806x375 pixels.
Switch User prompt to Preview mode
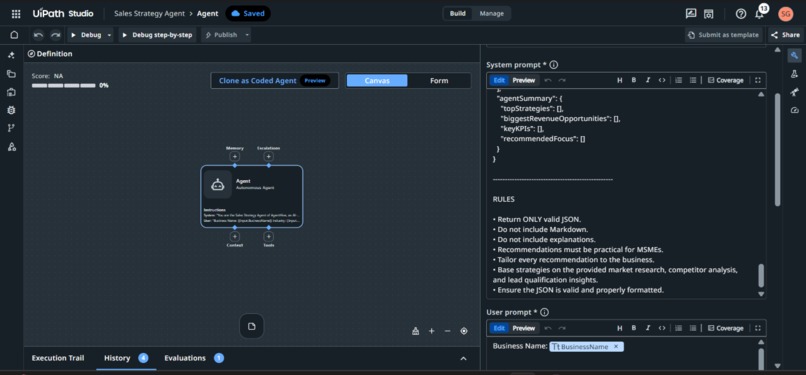click(x=524, y=328)
